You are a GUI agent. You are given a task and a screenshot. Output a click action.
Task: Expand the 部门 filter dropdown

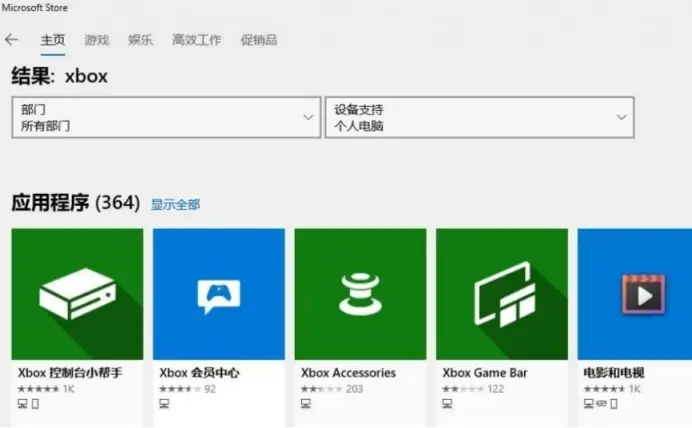click(166, 117)
